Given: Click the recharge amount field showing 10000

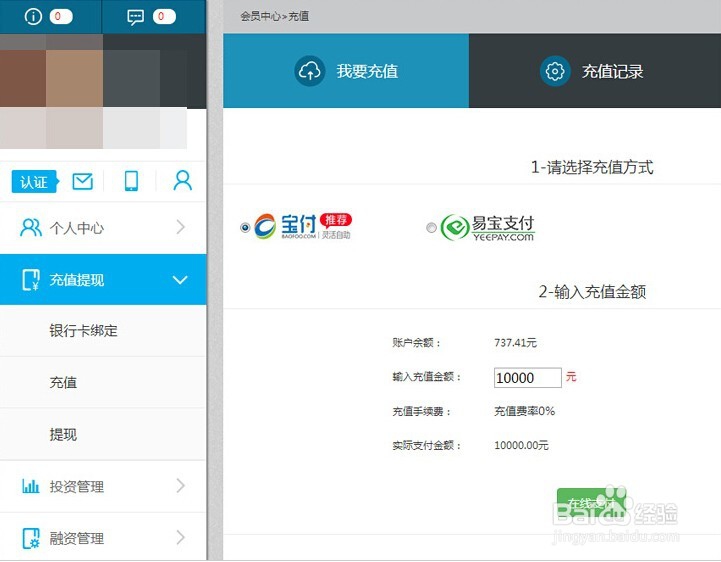Looking at the screenshot, I should pos(527,378).
